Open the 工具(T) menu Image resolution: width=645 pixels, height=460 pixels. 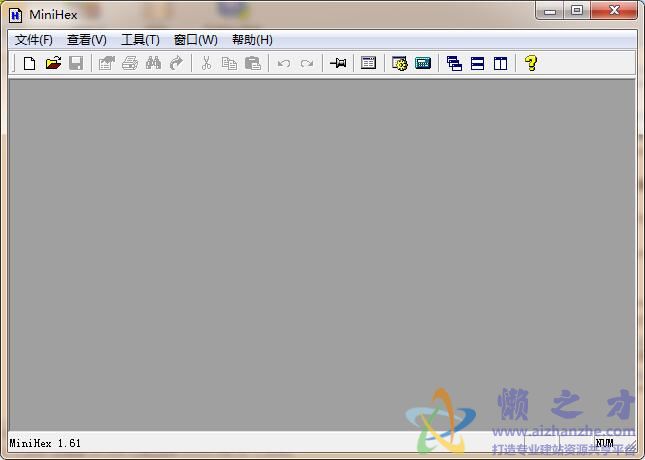tap(140, 40)
